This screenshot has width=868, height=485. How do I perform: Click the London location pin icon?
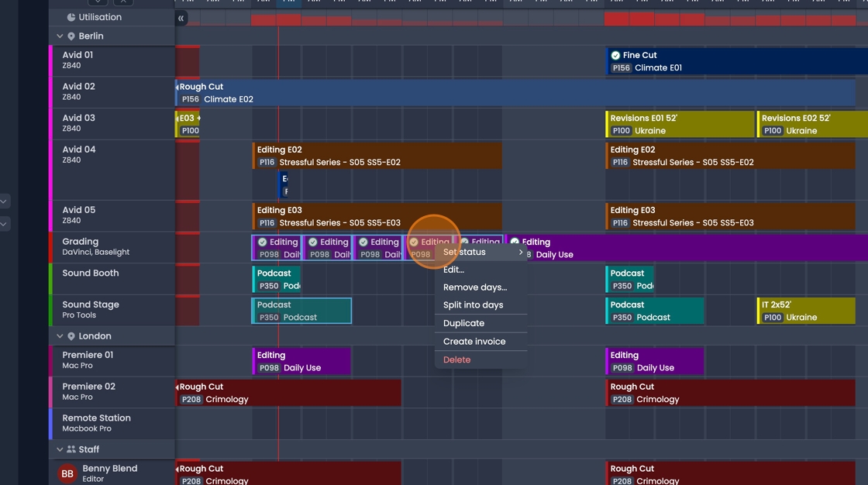tap(71, 336)
